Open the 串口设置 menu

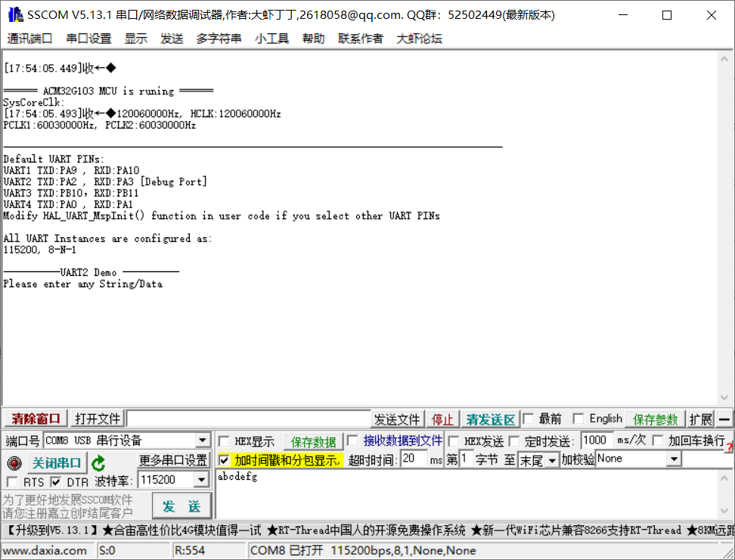(x=88, y=39)
